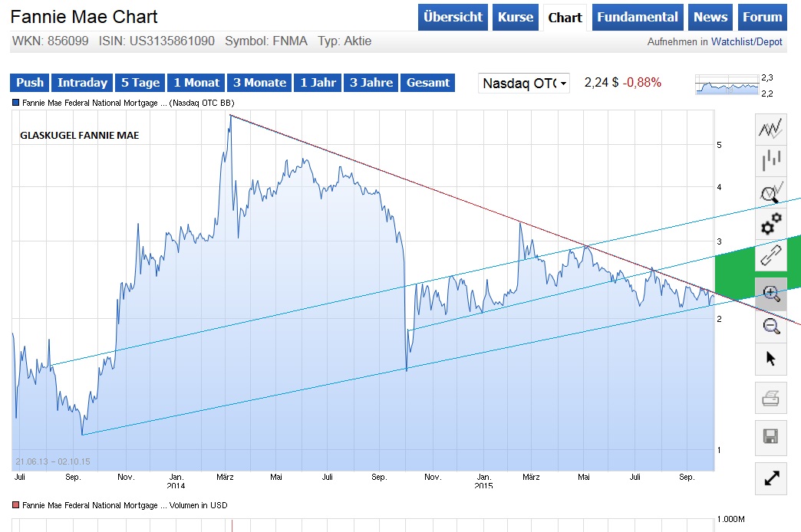Viewport: 801px width, 532px height.
Task: Open chart settings with the gear icon
Action: pyautogui.click(x=770, y=223)
